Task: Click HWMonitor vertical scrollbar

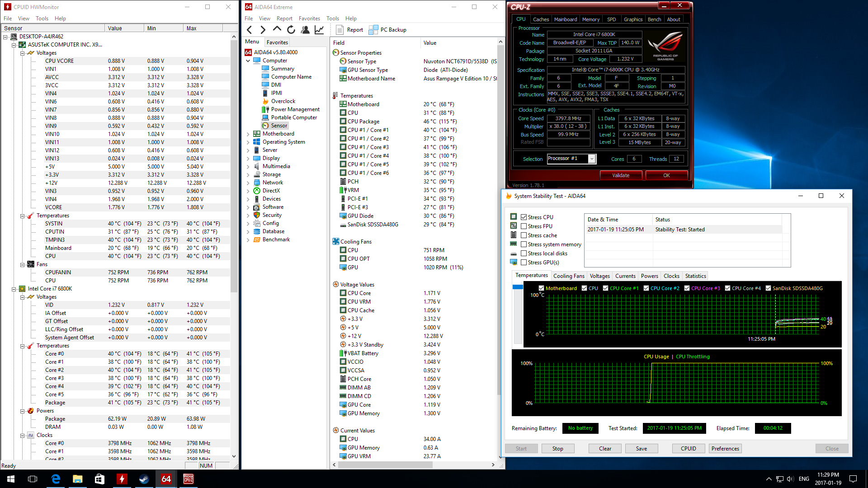Action: click(234, 167)
